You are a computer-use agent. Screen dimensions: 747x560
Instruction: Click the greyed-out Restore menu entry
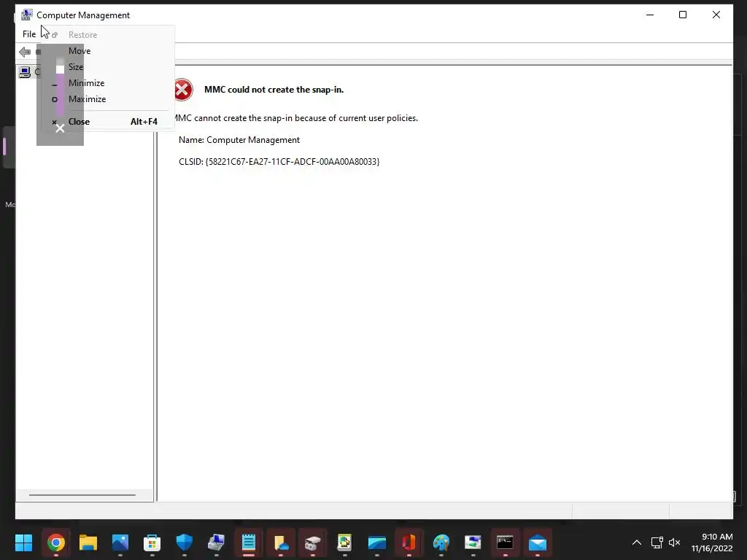point(109,35)
